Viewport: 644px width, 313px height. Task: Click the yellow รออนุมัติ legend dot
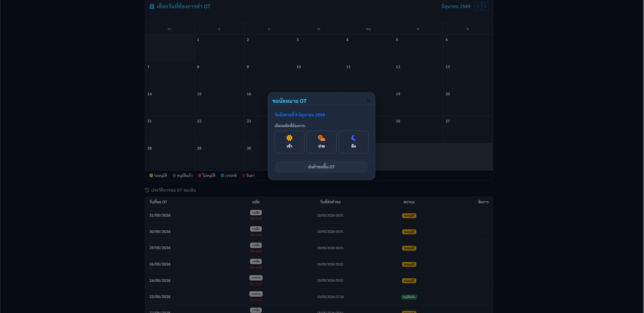tap(151, 176)
